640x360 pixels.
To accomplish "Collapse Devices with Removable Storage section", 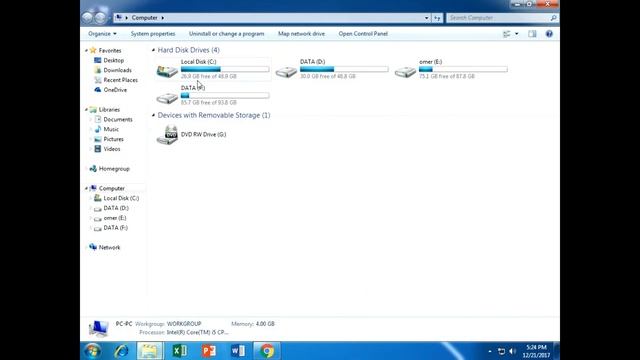I will pos(153,115).
